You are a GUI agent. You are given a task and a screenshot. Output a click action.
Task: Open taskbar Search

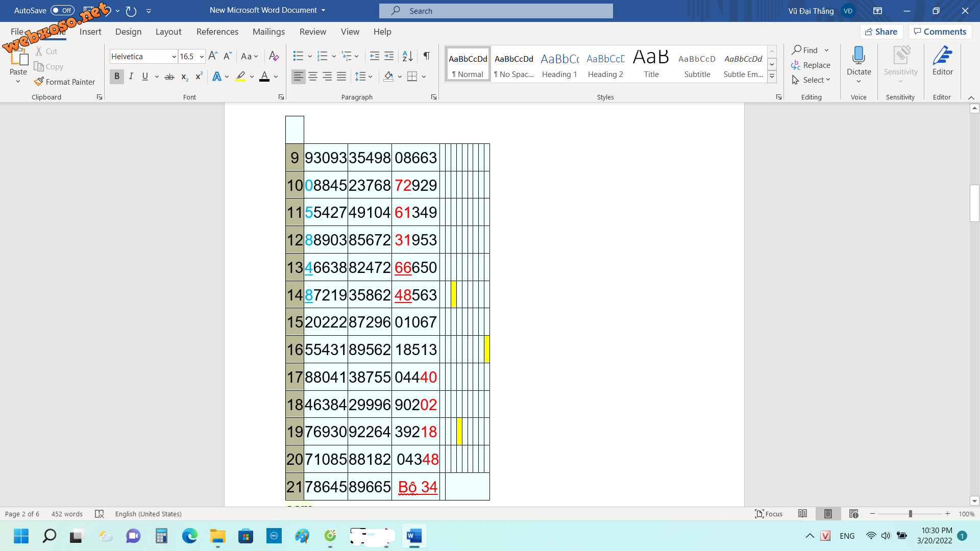point(49,536)
